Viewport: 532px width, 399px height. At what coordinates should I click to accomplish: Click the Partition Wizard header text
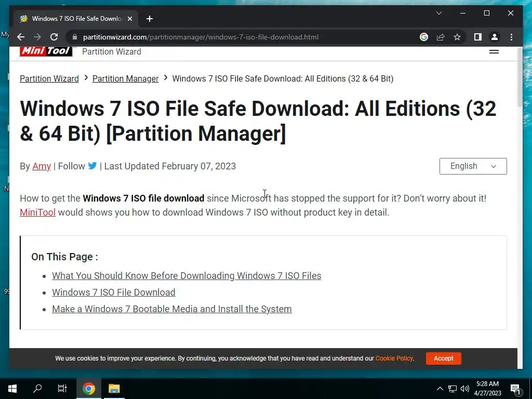(x=112, y=51)
